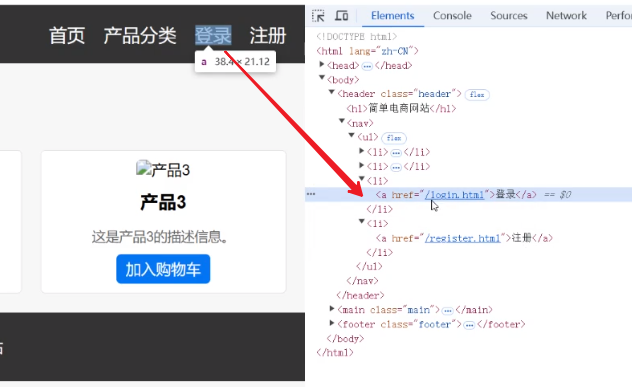Screen dimensions: 632x387
Task: Activate the inspect element picker icon
Action: click(318, 16)
